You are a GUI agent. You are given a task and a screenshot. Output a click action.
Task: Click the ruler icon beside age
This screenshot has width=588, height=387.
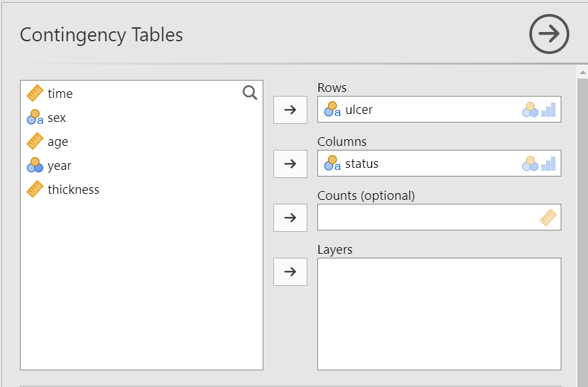(x=35, y=141)
